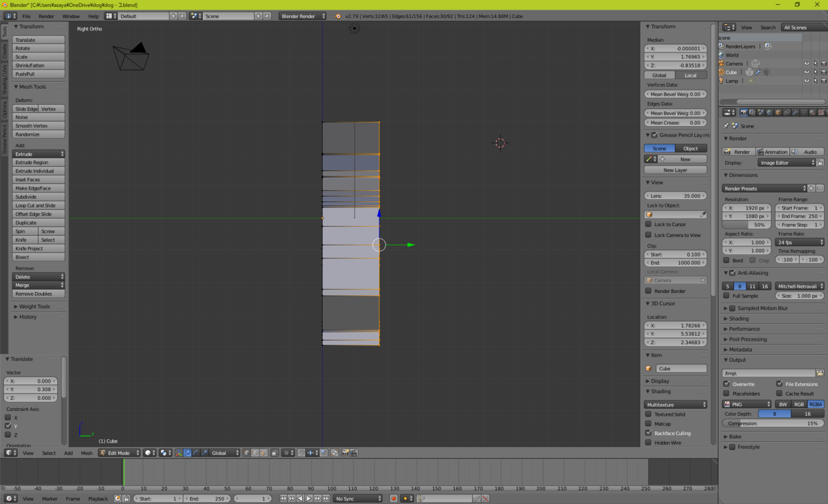Image resolution: width=828 pixels, height=504 pixels.
Task: Toggle visibility eye for Camera in outliner
Action: click(807, 63)
